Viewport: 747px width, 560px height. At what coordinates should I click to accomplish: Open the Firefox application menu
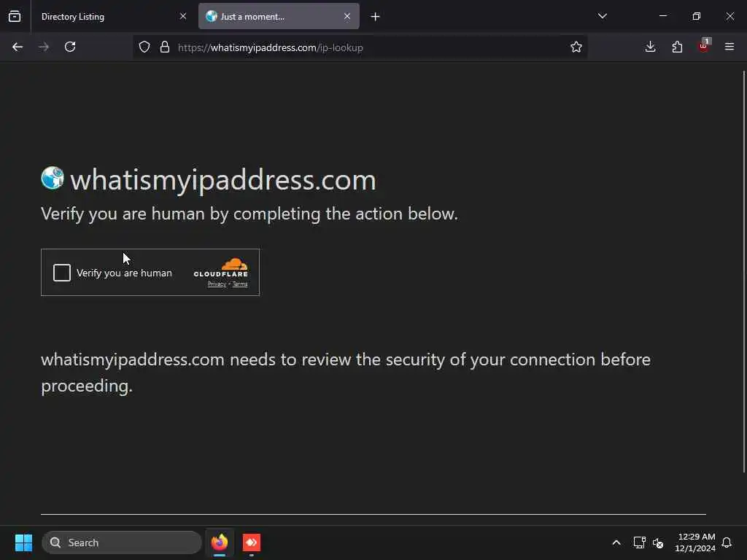[729, 47]
